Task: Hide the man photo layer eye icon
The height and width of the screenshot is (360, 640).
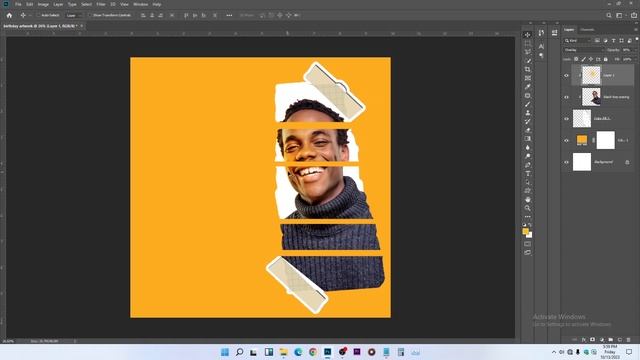Action: pos(566,97)
